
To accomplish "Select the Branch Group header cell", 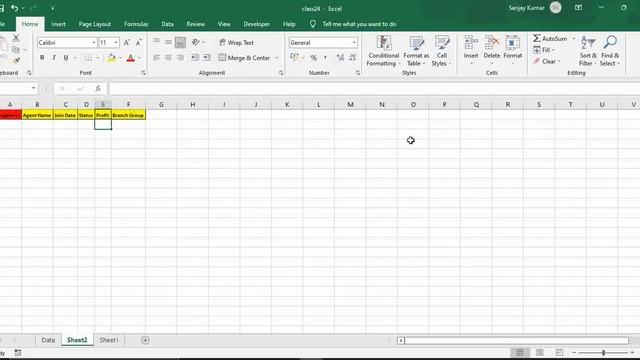I will (128, 115).
